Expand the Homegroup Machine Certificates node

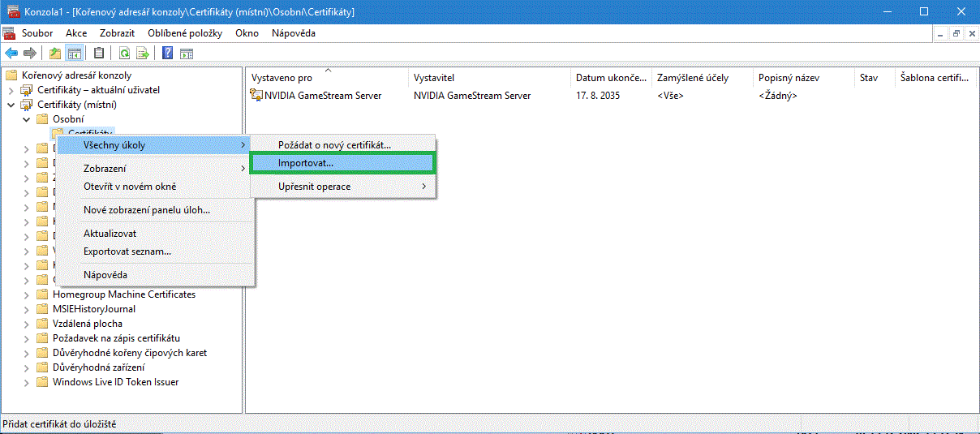[26, 294]
